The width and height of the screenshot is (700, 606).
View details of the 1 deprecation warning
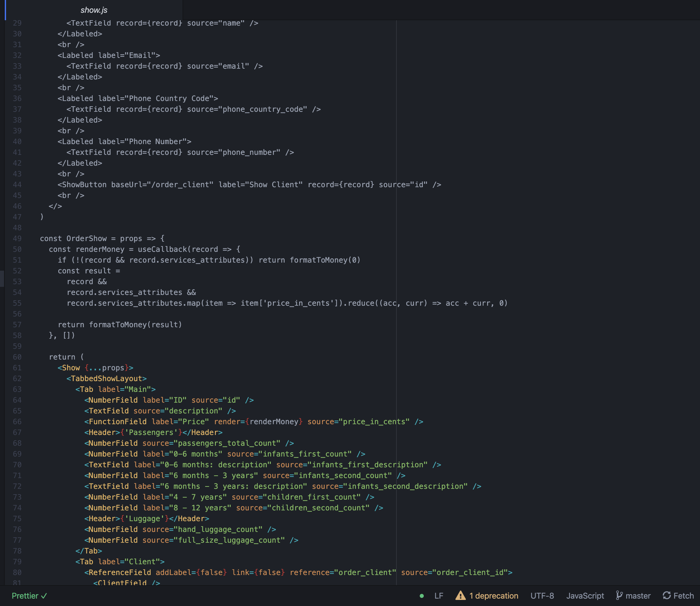(494, 596)
